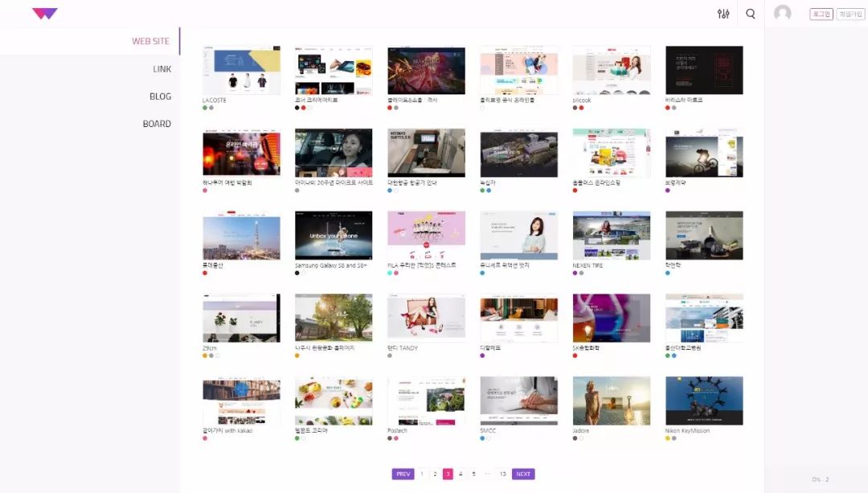Jump to page 13 in pagination
Viewport: 868px width, 493px height.
pos(502,475)
